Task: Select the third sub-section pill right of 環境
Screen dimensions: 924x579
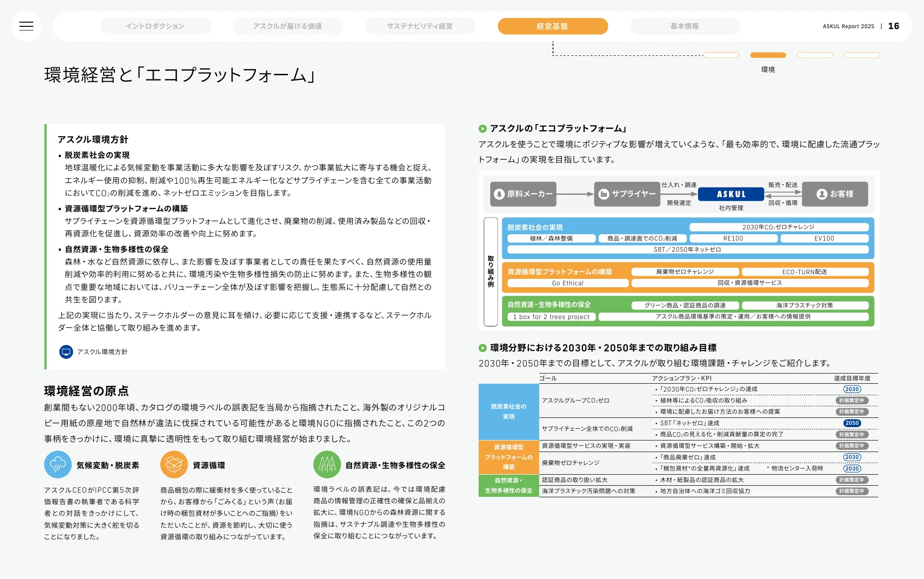Action: 815,55
